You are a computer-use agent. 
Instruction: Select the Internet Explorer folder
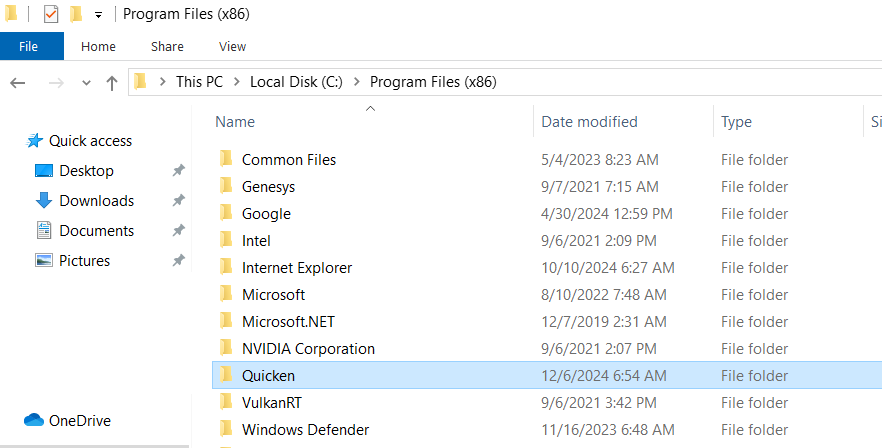click(296, 268)
